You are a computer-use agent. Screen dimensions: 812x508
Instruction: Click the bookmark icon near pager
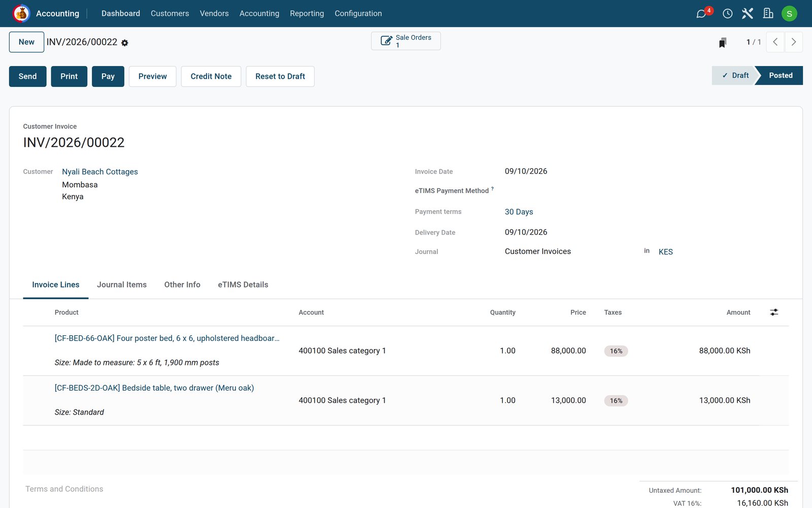click(x=723, y=43)
